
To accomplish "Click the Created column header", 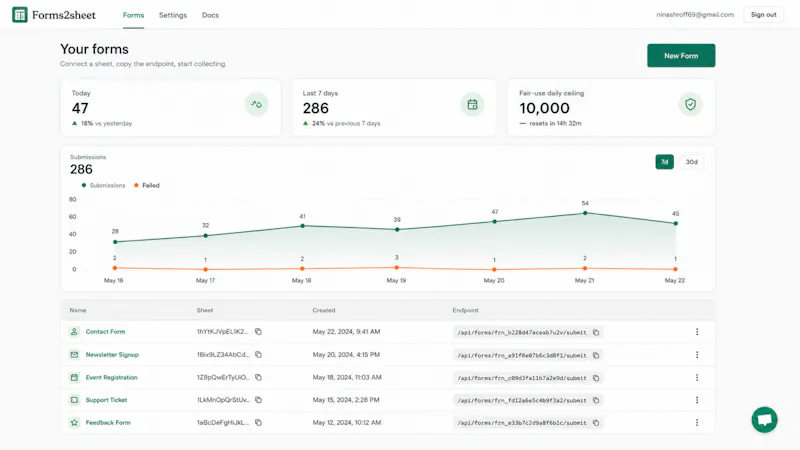I will [324, 310].
